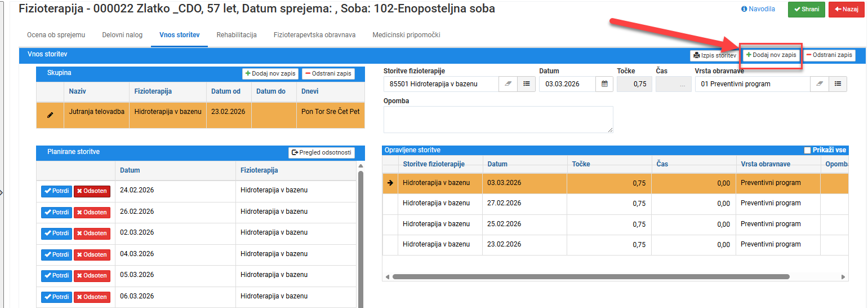The image size is (868, 308).
Task: Select performed service row dated 27.02.2026
Action: pos(615,204)
